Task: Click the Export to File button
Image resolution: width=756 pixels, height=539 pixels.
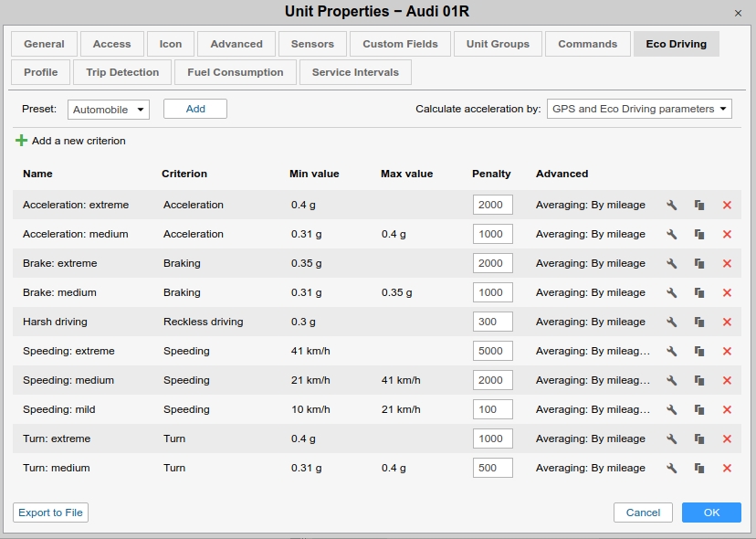Action: (x=51, y=513)
